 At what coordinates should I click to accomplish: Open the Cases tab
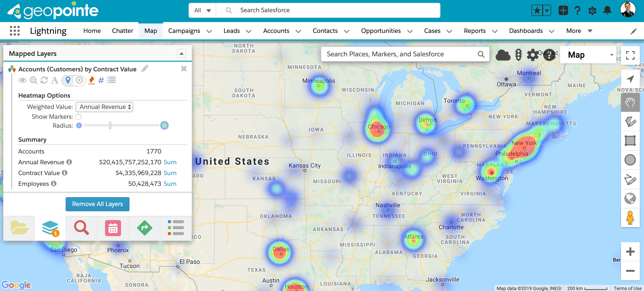pyautogui.click(x=432, y=31)
